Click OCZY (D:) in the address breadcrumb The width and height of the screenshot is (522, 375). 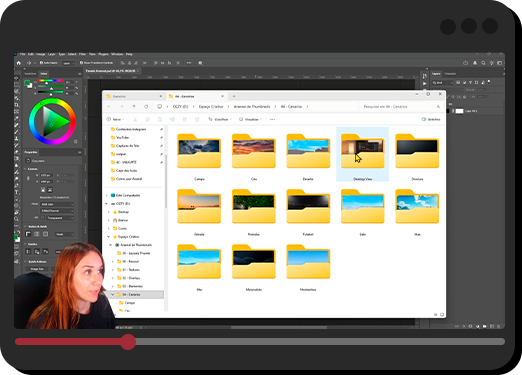tap(180, 107)
